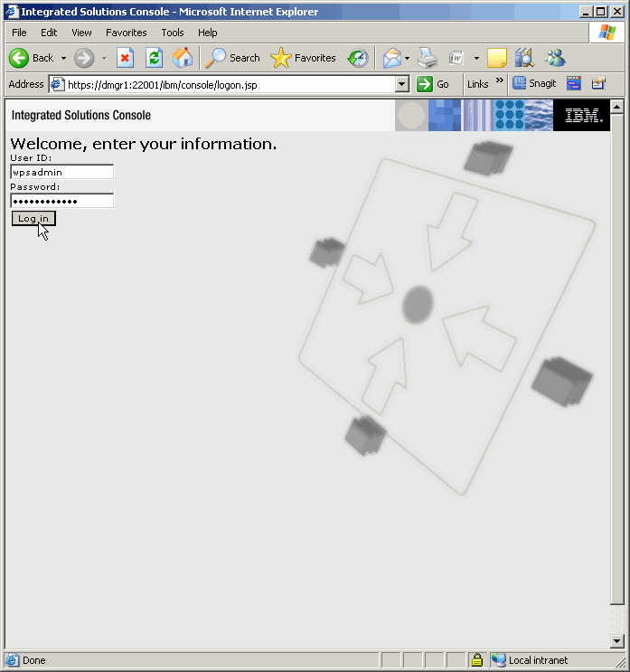Open the History toolbar icon
The width and height of the screenshot is (630, 672).
click(358, 58)
